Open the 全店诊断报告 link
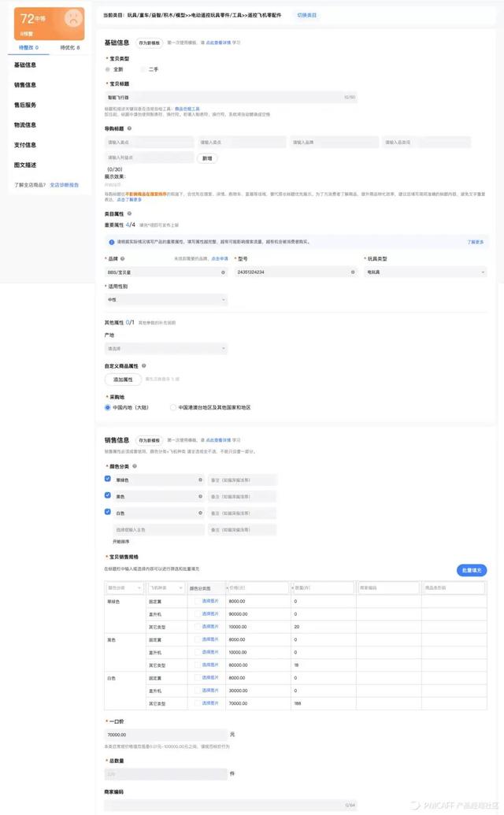The width and height of the screenshot is (504, 815). point(65,185)
